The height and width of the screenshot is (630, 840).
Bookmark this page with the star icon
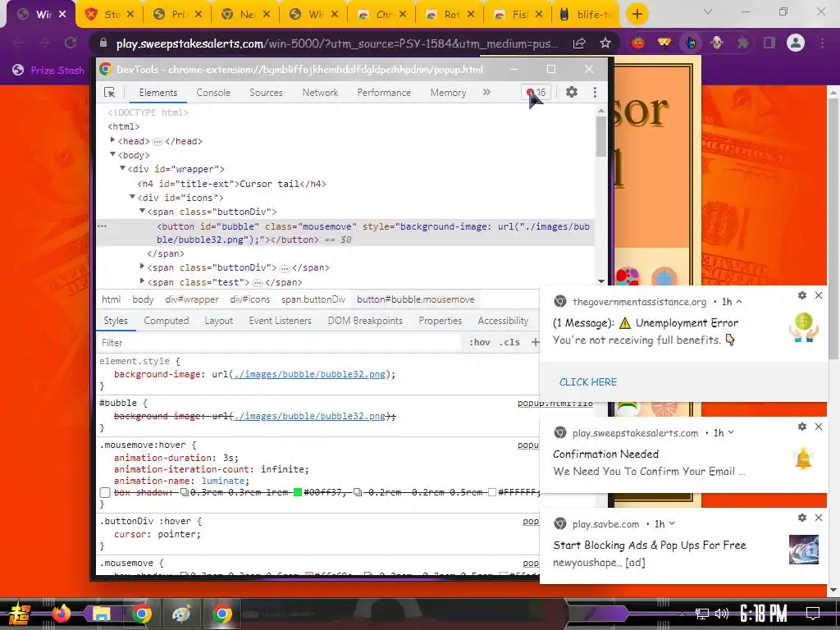605,43
